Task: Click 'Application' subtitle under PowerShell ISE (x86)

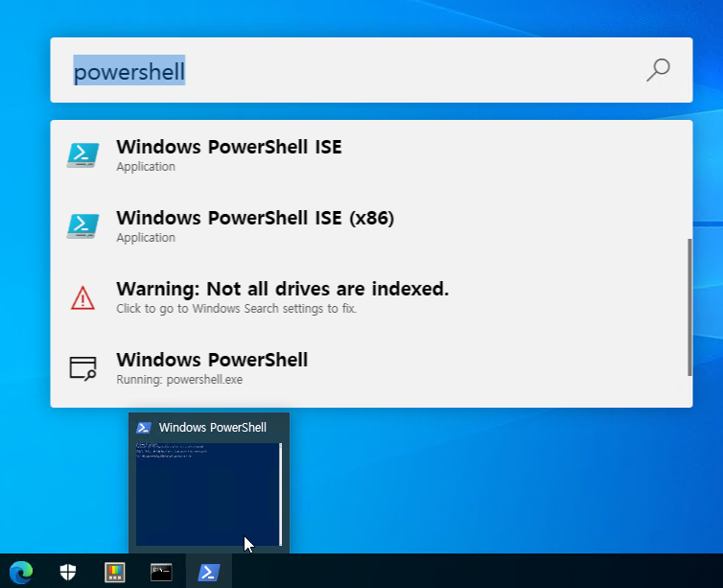Action: [146, 238]
